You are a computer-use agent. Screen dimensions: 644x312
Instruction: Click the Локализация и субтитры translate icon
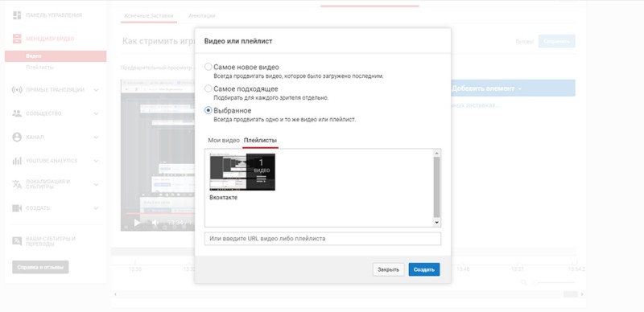point(17,184)
